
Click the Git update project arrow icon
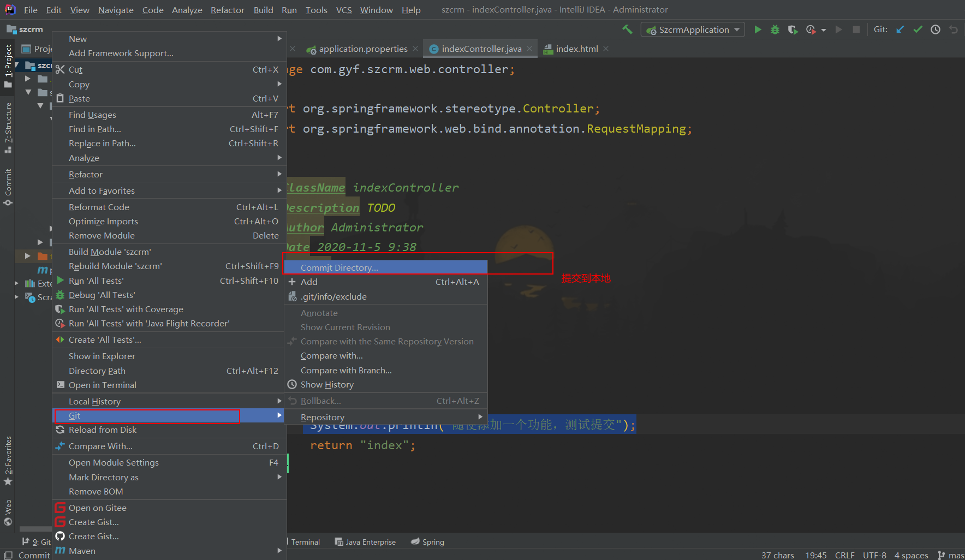pos(900,29)
